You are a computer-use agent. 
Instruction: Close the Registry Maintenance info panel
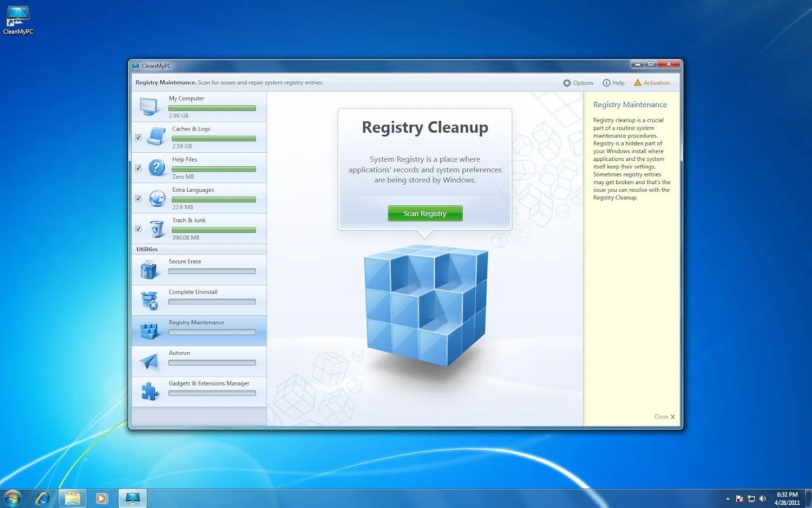click(x=664, y=416)
